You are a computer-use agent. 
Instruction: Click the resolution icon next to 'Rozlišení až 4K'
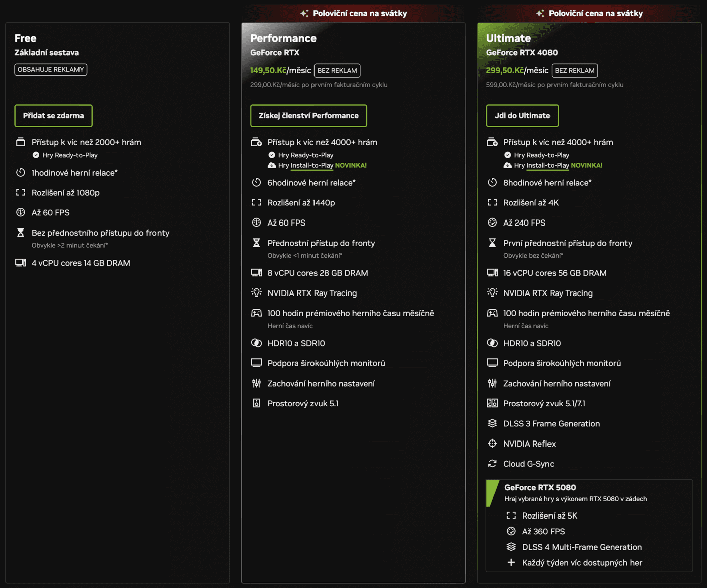492,202
